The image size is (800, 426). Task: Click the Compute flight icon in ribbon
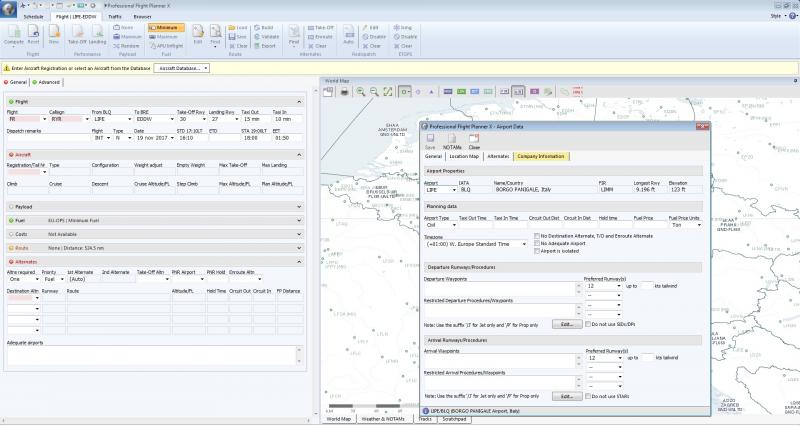(14, 35)
